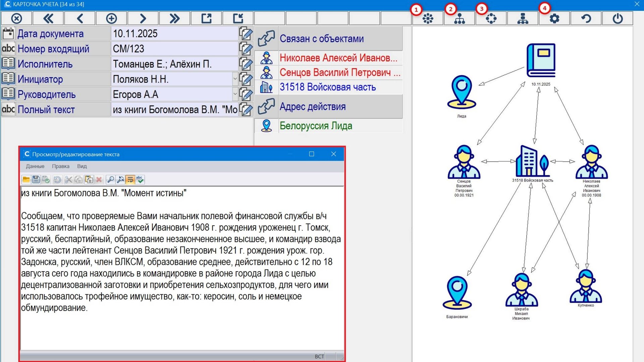Viewport: 644px width, 362px height.
Task: Click the save floppy icon in text editor
Action: [x=36, y=180]
